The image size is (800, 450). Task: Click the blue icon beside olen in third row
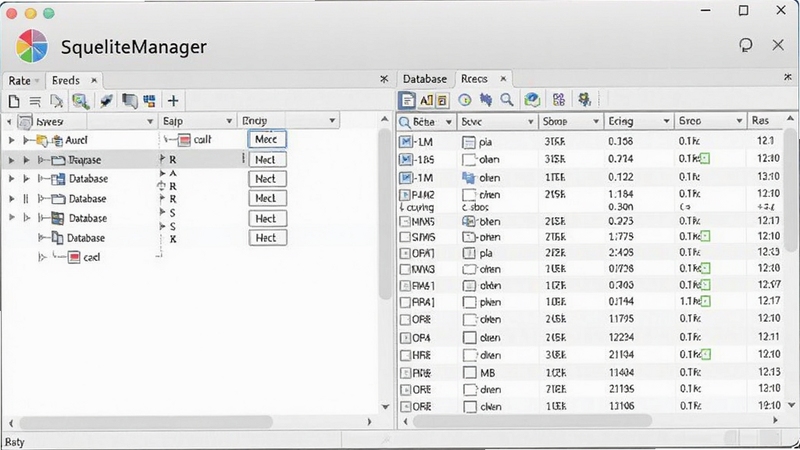click(x=468, y=178)
